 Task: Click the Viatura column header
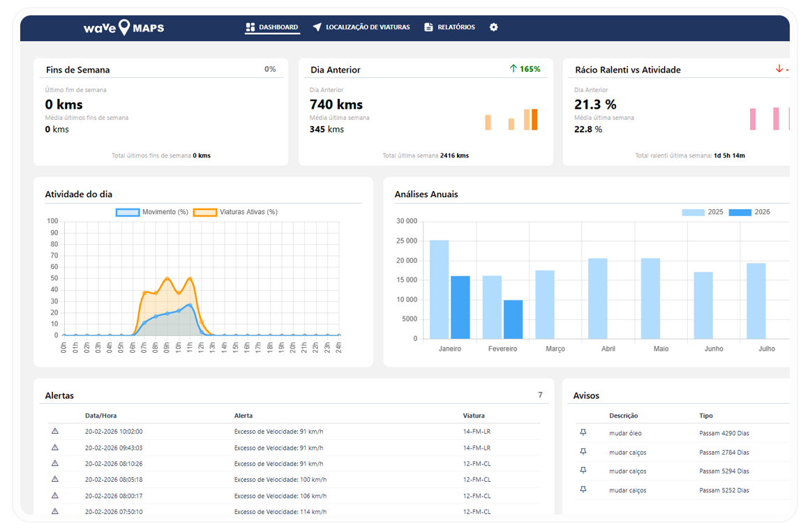[x=474, y=416]
